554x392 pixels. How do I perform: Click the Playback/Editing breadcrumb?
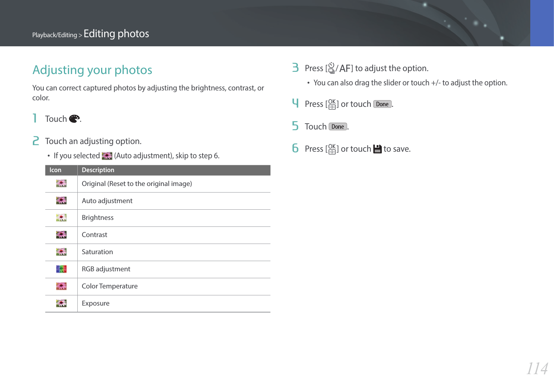(55, 35)
